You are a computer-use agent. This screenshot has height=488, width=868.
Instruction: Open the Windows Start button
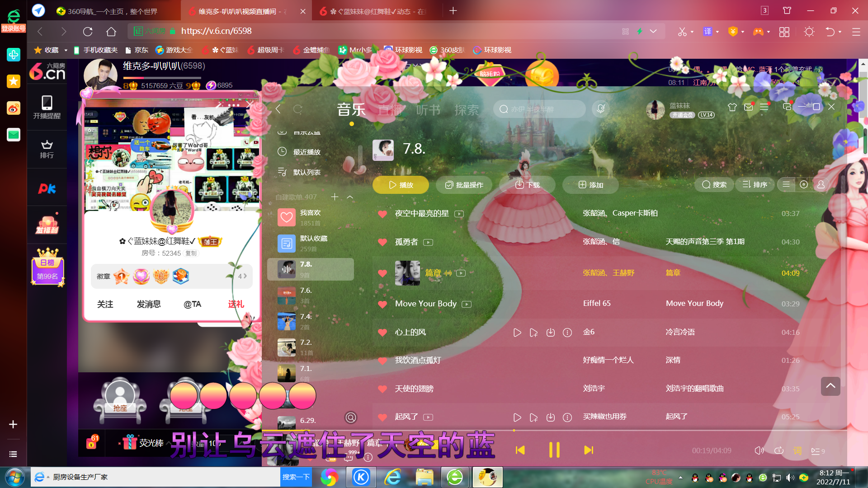point(14,477)
